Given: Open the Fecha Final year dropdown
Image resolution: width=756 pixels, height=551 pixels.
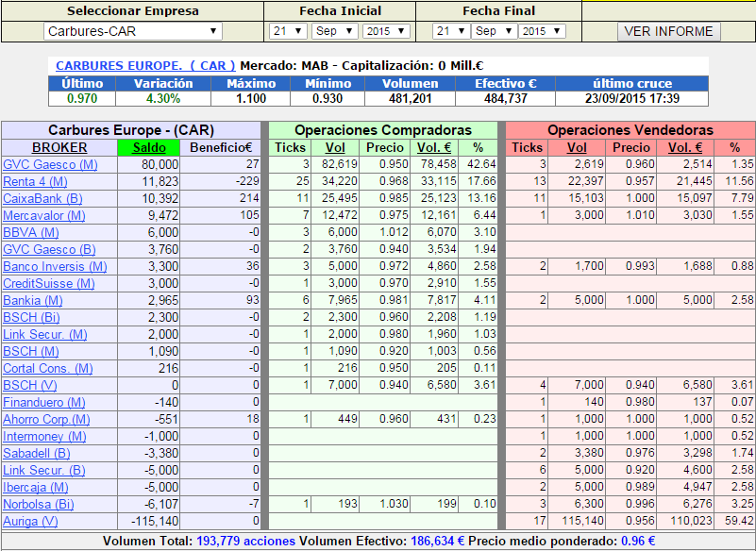Looking at the screenshot, I should pyautogui.click(x=542, y=31).
